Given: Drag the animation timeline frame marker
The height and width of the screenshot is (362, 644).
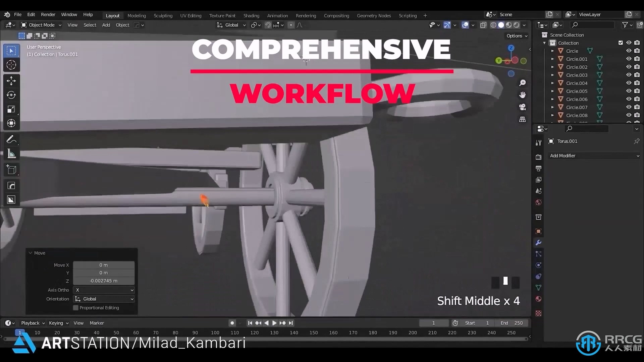Looking at the screenshot, I should pos(20,332).
